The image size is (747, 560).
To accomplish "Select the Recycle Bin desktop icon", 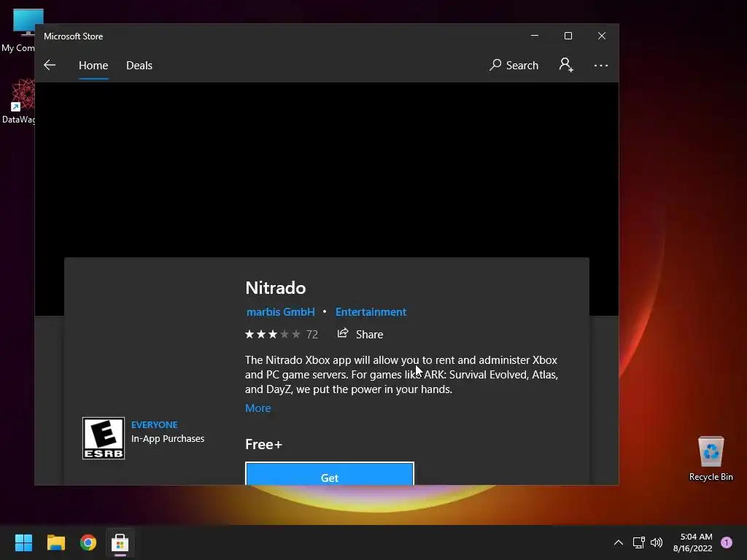I will (711, 459).
